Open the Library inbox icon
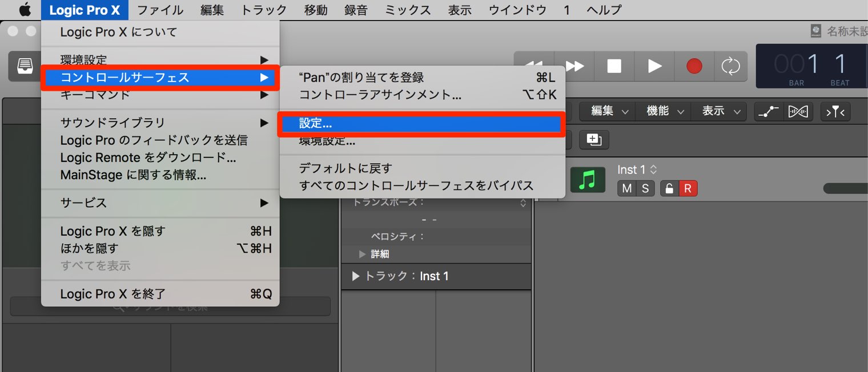This screenshot has height=372, width=868. pyautogui.click(x=25, y=66)
